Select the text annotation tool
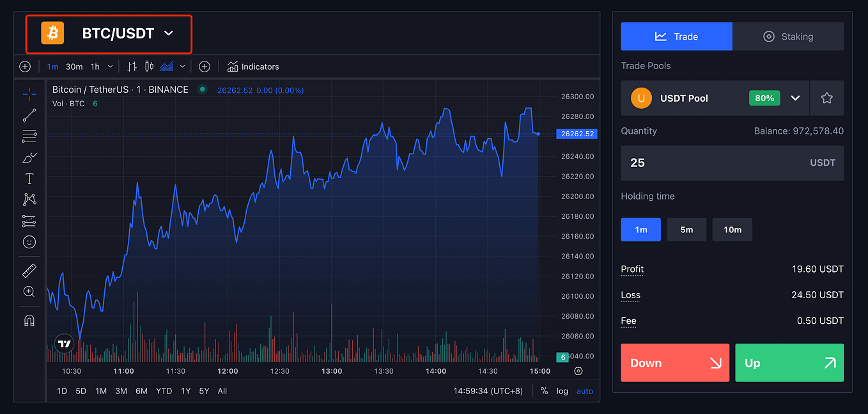This screenshot has width=868, height=414. pos(29,179)
